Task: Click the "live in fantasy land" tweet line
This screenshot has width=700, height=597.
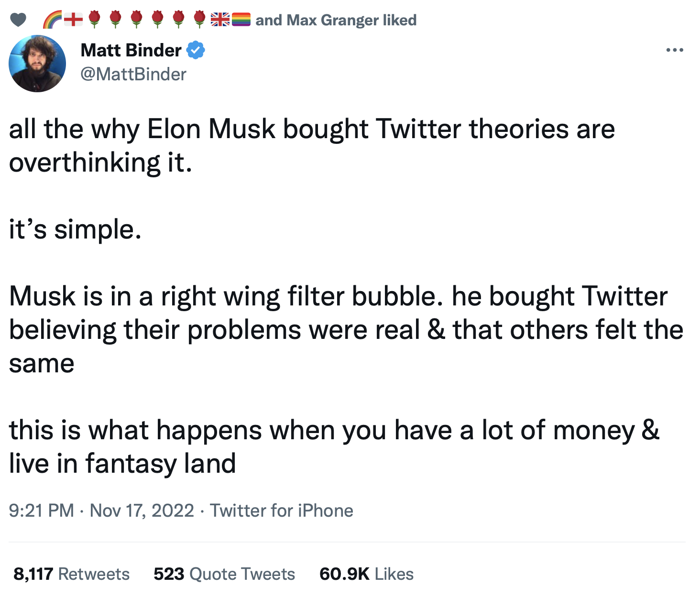Action: [x=122, y=464]
